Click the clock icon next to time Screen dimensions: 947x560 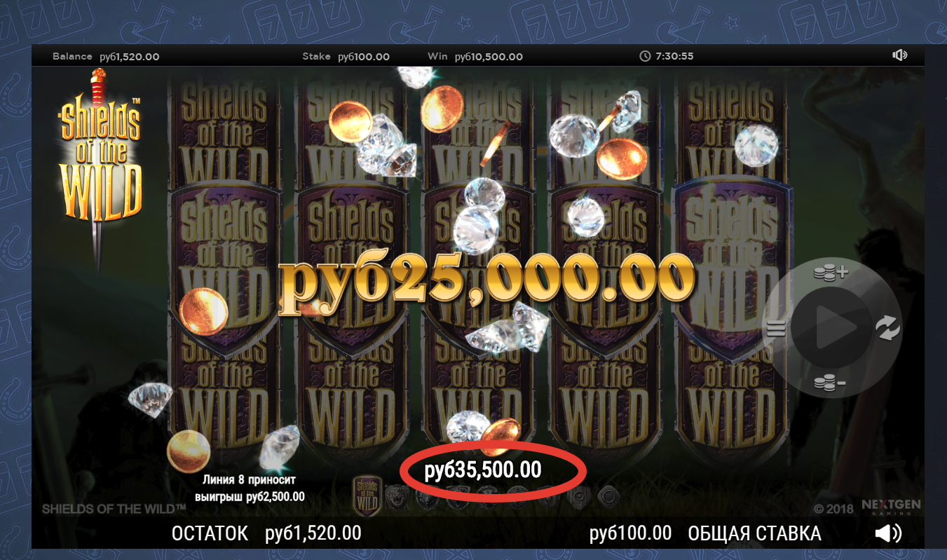tap(646, 56)
